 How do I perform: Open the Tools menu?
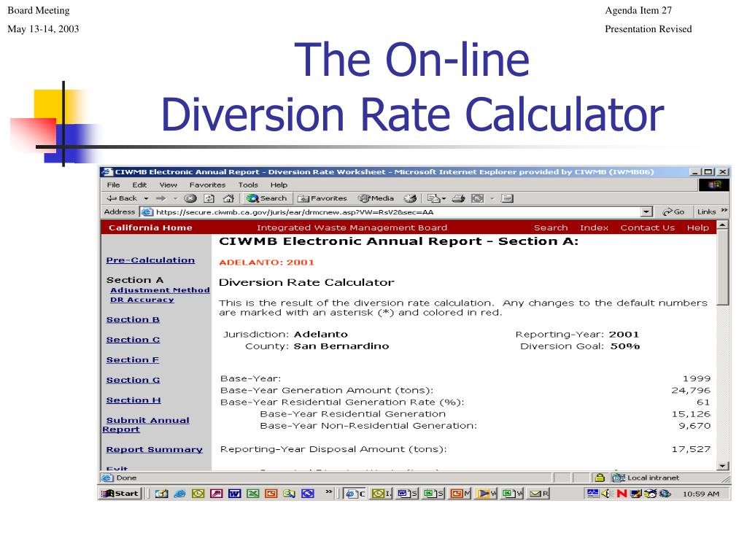(248, 184)
